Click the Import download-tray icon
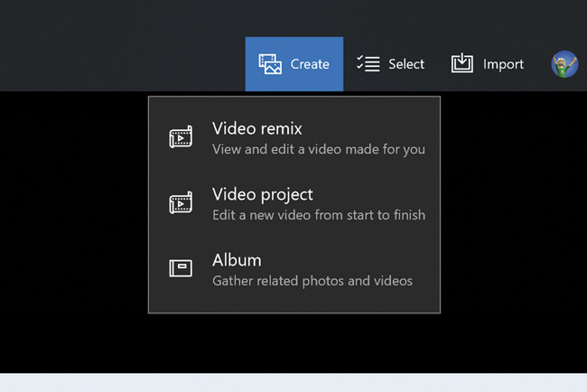 (462, 64)
